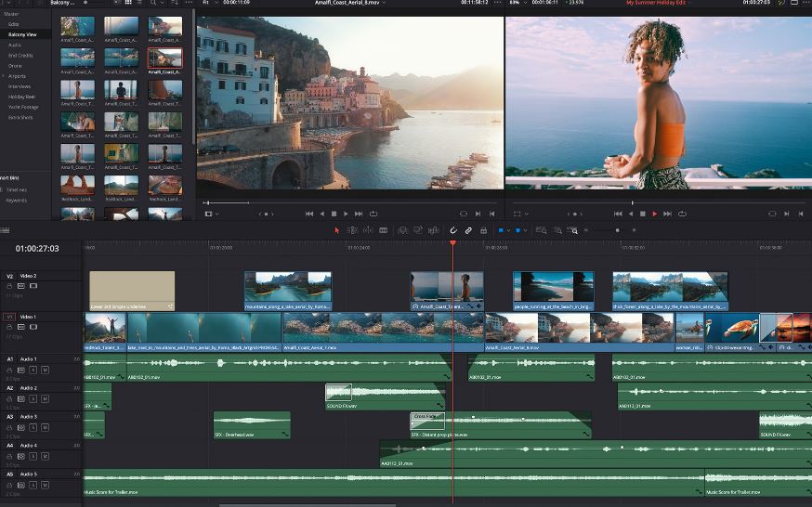Viewport: 812px width, 507px height.
Task: Stop playback in the source viewer
Action: click(334, 214)
